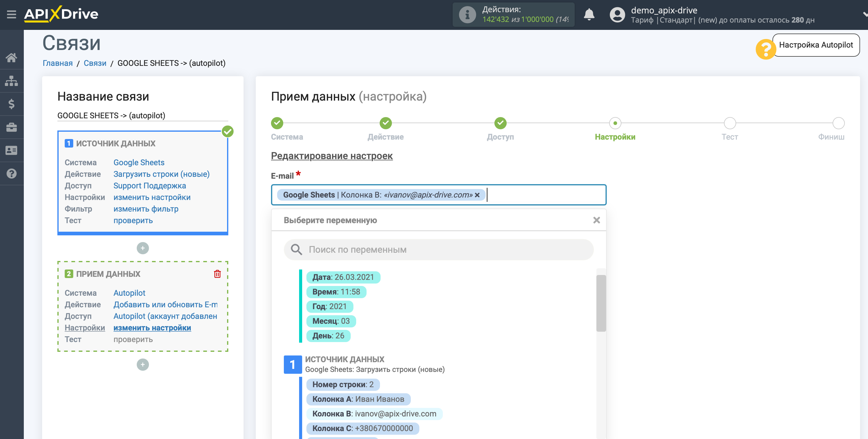The width and height of the screenshot is (868, 439).
Task: Add step between source and receiver
Action: tap(143, 248)
